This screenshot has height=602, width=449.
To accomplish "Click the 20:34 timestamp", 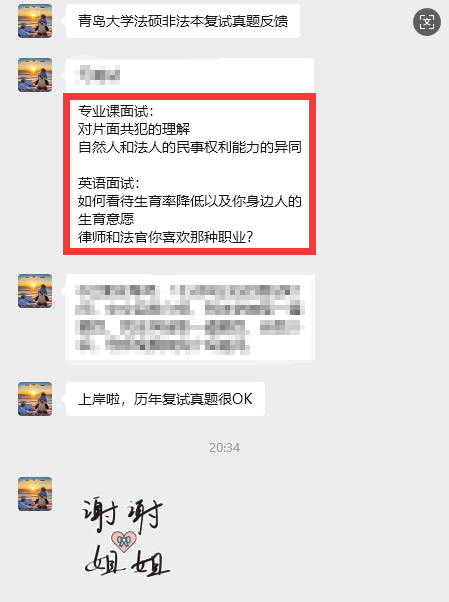I will tap(225, 448).
